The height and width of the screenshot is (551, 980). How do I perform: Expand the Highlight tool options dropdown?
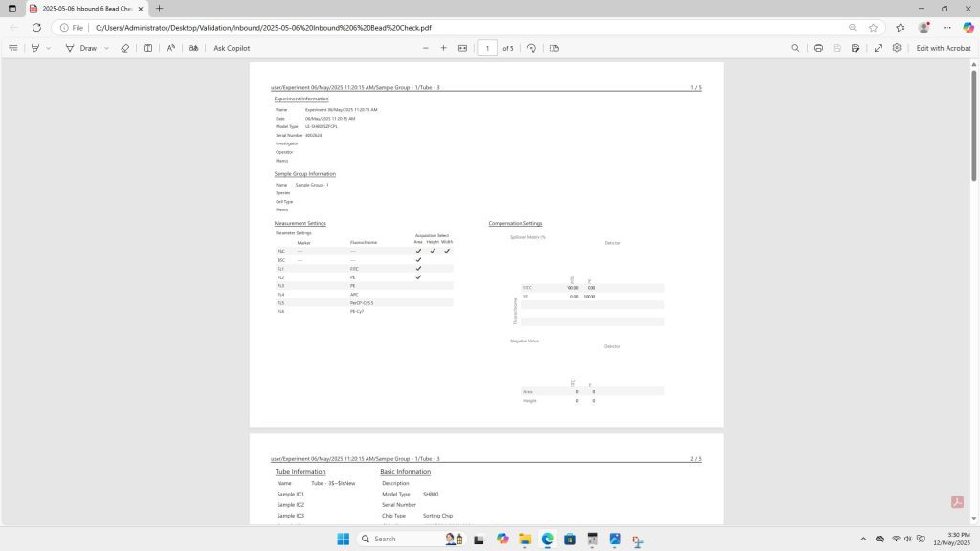coord(49,48)
